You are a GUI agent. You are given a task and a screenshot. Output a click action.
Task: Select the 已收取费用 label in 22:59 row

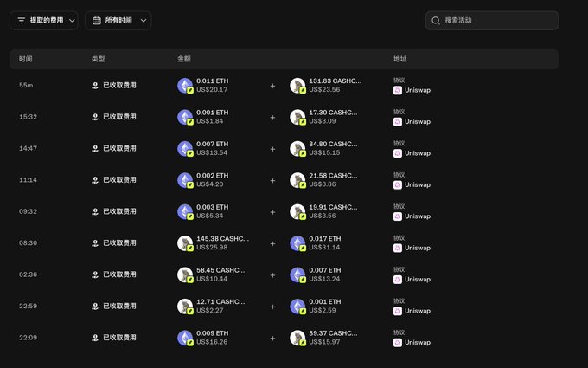click(119, 306)
